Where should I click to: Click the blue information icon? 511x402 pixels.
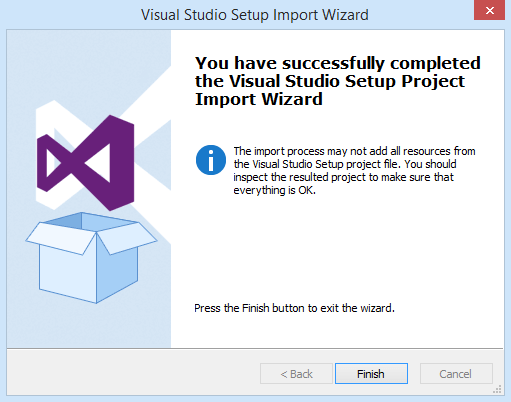click(211, 160)
